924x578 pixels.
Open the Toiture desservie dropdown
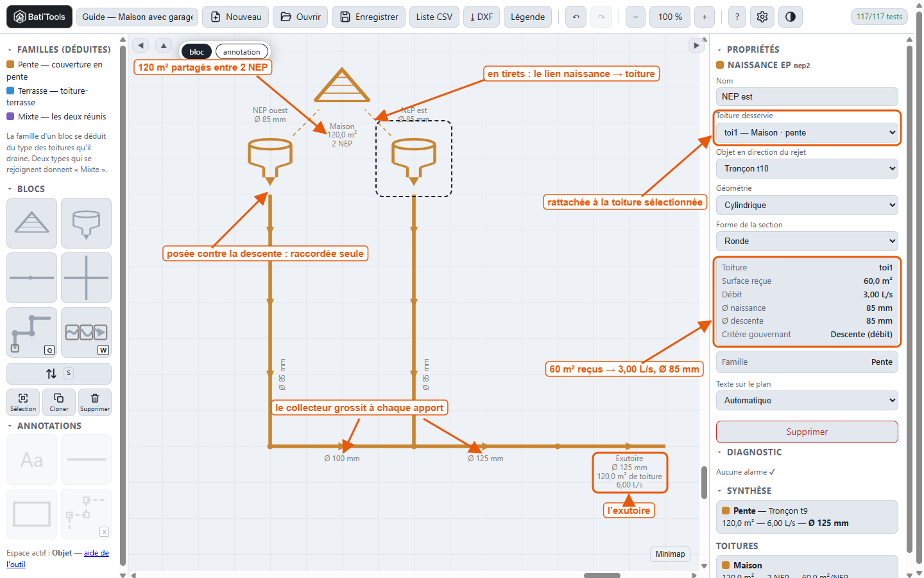point(807,132)
